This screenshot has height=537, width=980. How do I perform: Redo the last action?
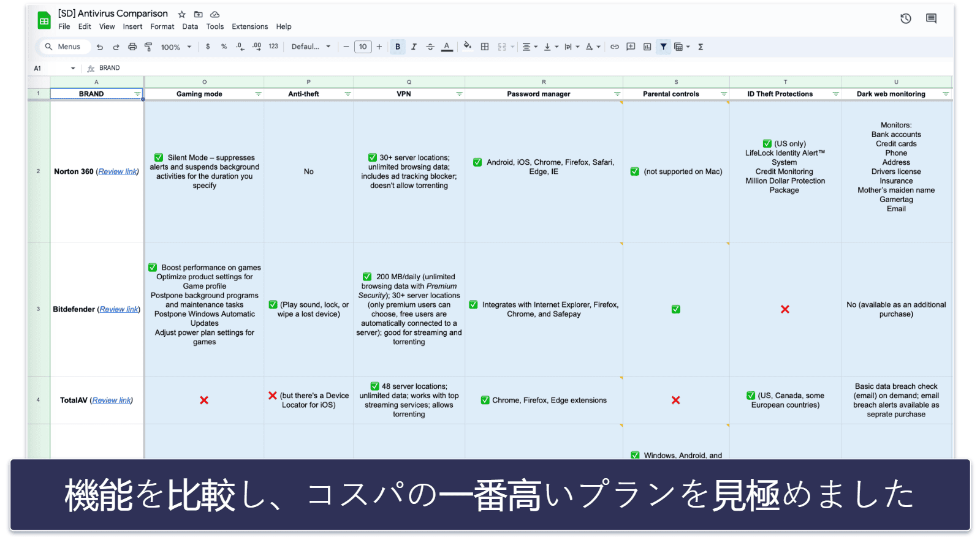click(x=116, y=47)
